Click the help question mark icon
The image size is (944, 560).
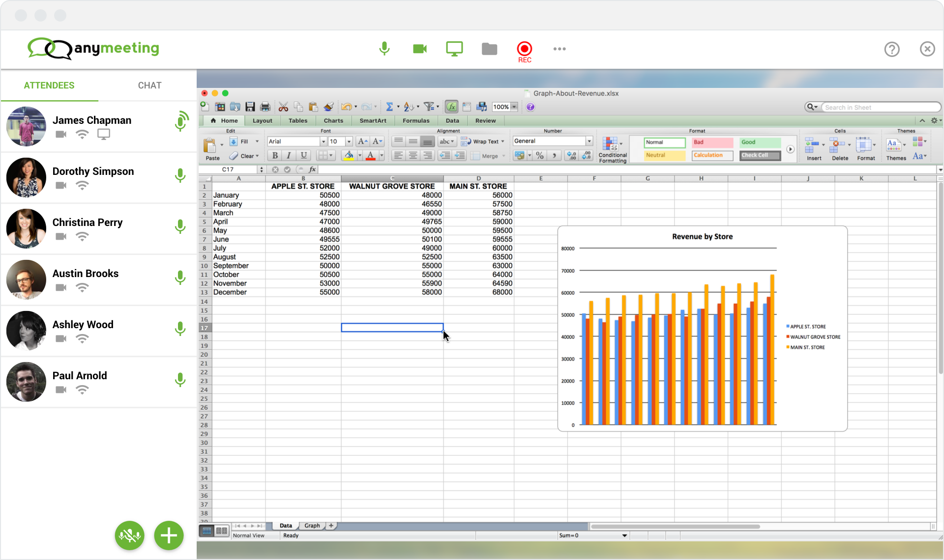[x=891, y=49]
